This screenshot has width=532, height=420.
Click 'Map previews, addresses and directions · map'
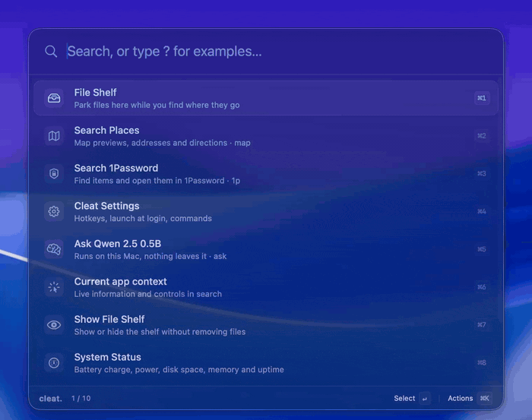(x=162, y=143)
